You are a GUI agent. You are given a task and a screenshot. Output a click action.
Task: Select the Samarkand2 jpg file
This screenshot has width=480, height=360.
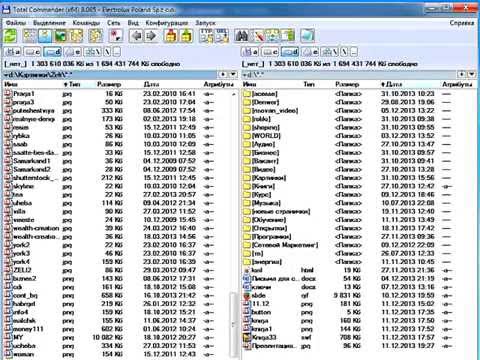[31, 169]
